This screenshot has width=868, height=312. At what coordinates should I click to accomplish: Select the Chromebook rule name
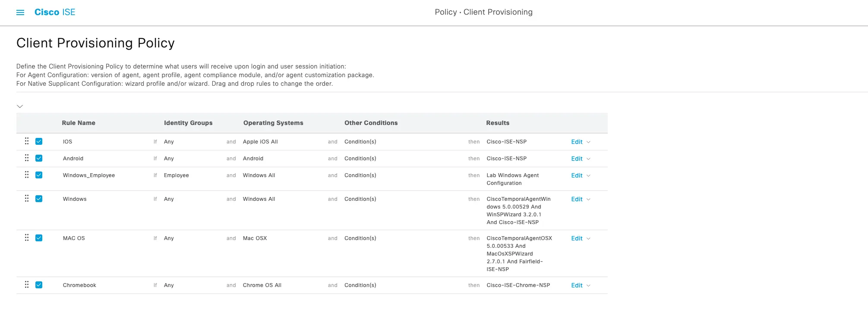79,285
